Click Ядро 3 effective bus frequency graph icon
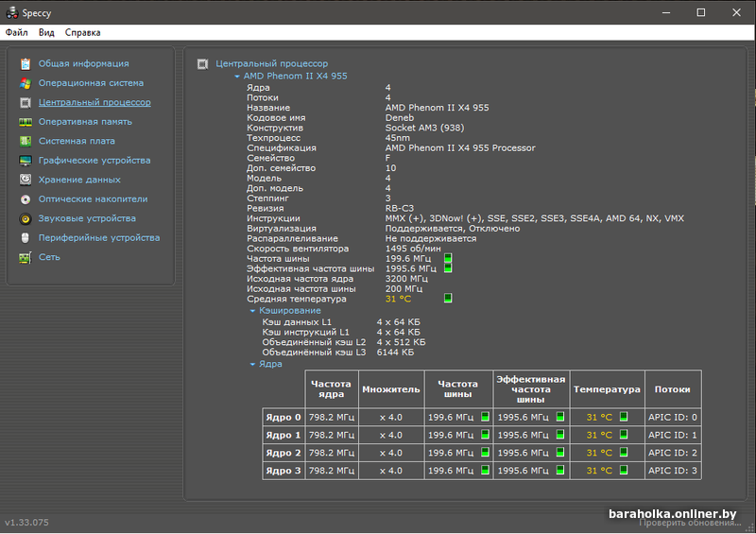 pos(560,471)
